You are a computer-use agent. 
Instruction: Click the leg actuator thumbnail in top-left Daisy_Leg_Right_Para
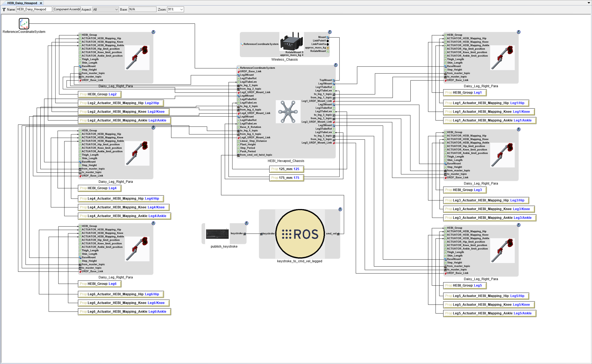click(137, 57)
